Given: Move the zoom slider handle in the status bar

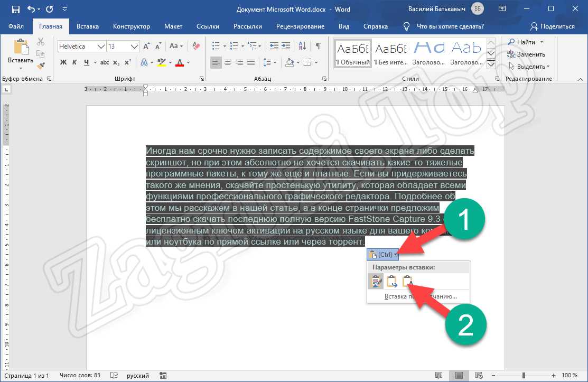Looking at the screenshot, I should (524, 375).
